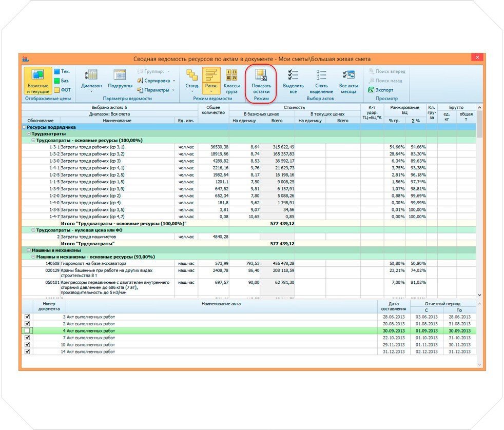Click the Обоснование column header
Image resolution: width=504 pixels, height=430 pixels.
click(x=41, y=121)
